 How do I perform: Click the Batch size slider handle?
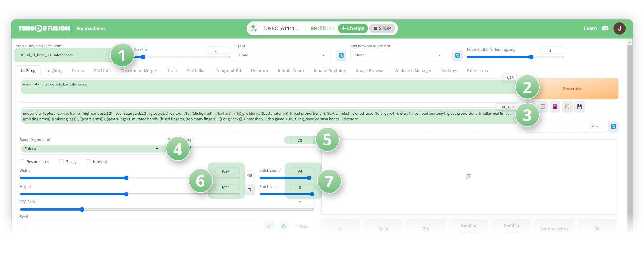[x=312, y=194]
